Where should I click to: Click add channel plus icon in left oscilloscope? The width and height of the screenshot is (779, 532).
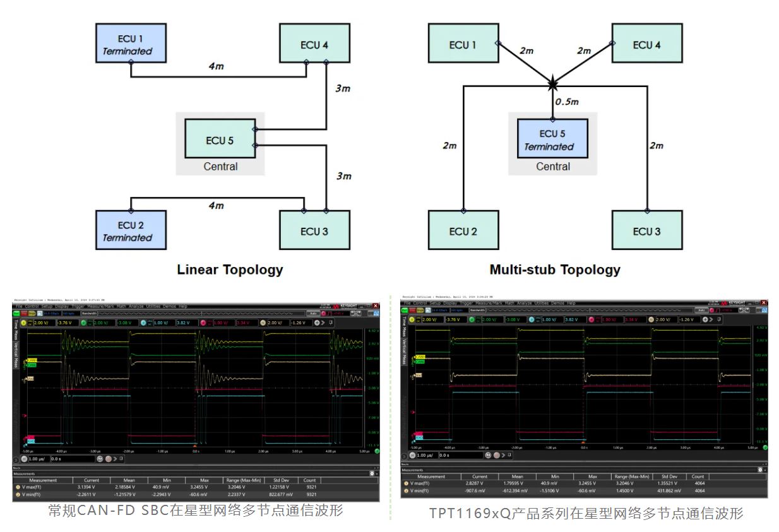[x=317, y=322]
